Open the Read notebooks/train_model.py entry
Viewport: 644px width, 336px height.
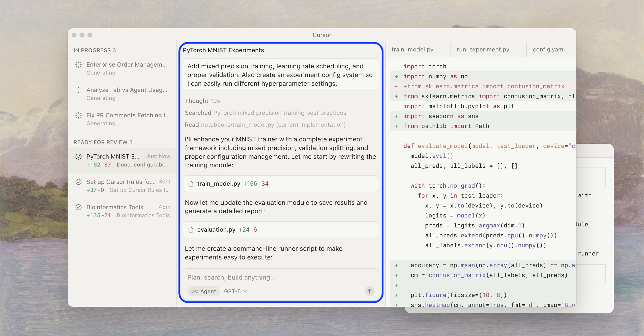pos(265,125)
